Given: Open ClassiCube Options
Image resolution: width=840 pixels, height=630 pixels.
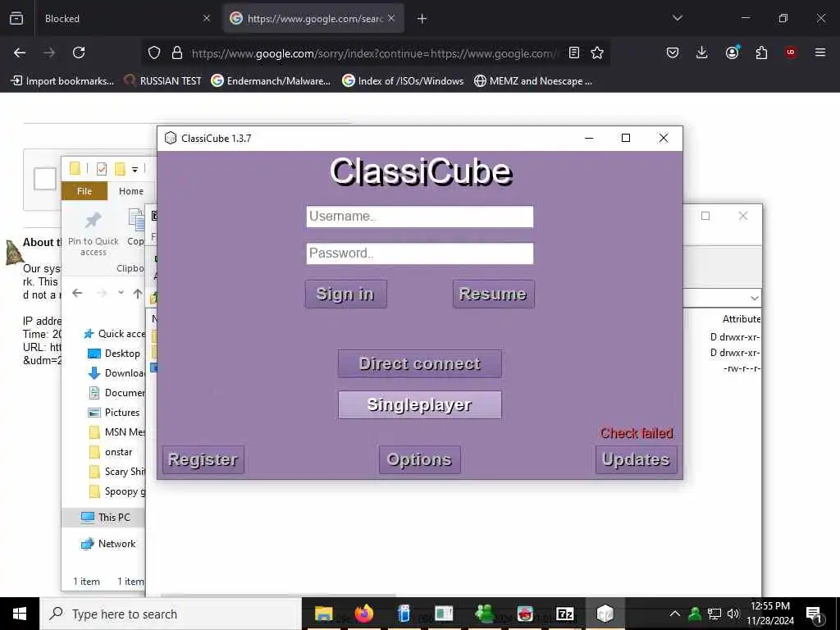Looking at the screenshot, I should 419,459.
